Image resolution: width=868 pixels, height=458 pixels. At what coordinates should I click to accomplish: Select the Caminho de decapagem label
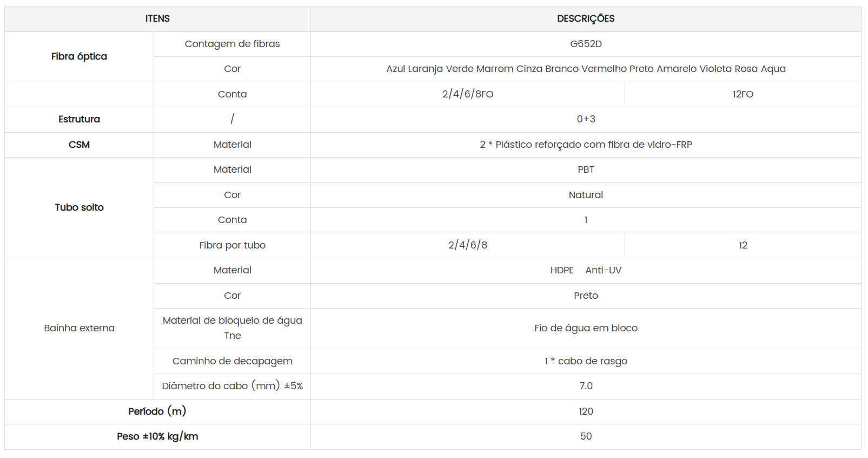[232, 362]
